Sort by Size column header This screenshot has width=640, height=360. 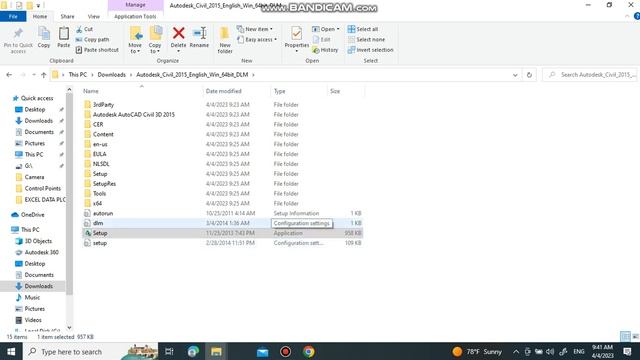point(335,91)
